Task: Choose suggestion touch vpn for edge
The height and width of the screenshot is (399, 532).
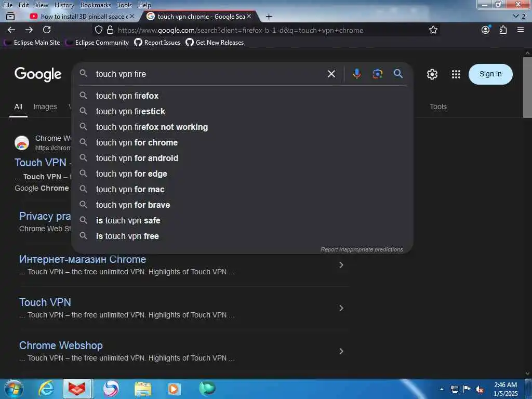Action: click(242, 174)
